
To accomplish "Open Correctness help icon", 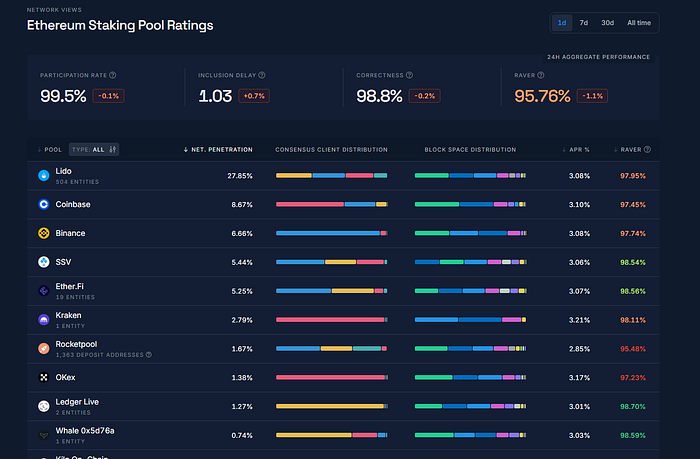I will (x=409, y=75).
